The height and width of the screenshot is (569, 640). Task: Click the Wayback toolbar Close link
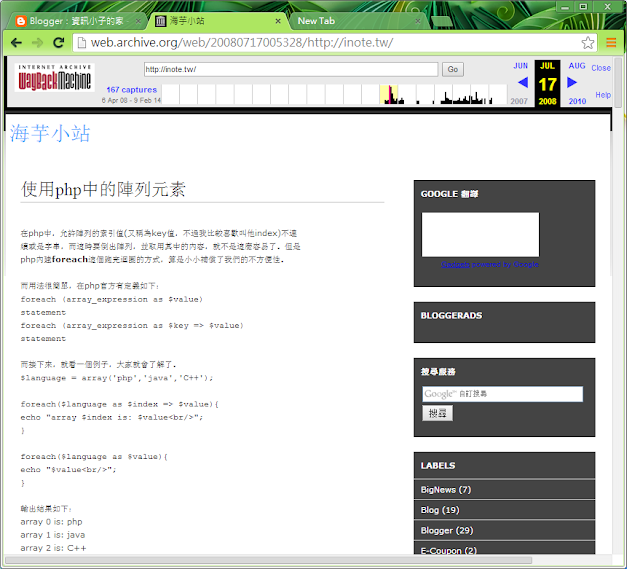point(601,68)
